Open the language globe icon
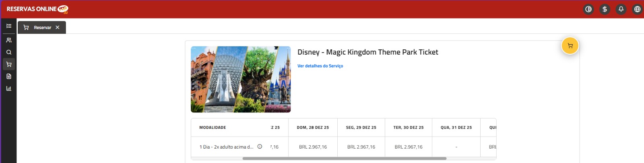 point(637,9)
